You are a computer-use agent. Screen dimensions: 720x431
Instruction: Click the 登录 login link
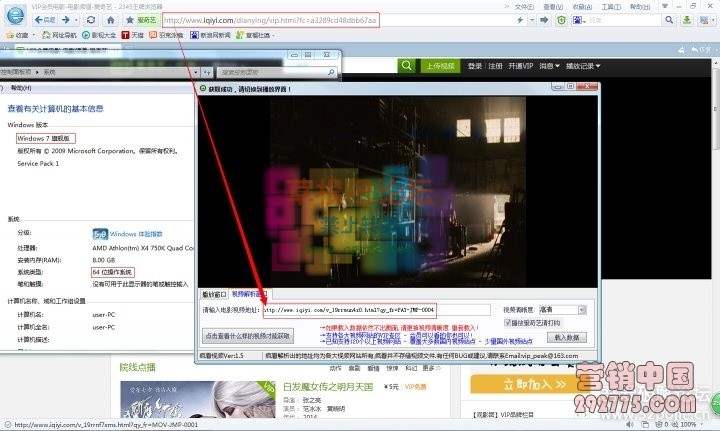[475, 66]
